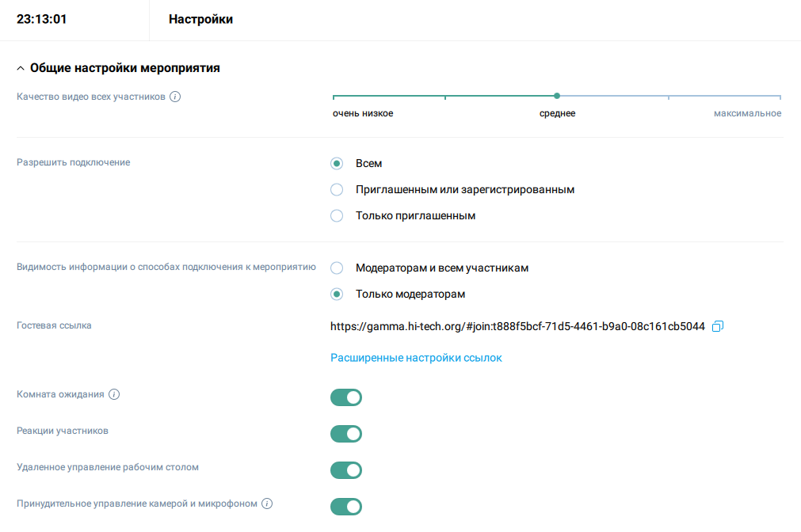This screenshot has height=532, width=801.
Task: Click the video quality slider handle at среднее
Action: coord(557,96)
